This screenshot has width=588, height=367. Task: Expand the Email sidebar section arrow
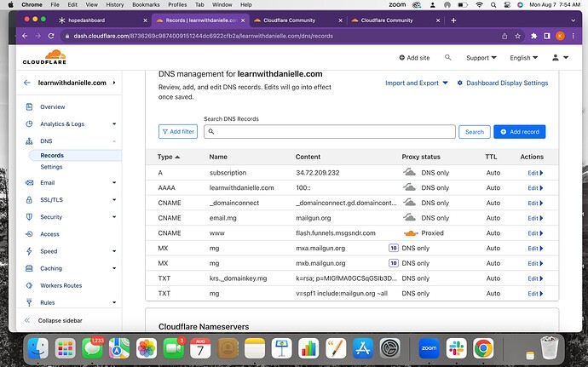pos(114,182)
